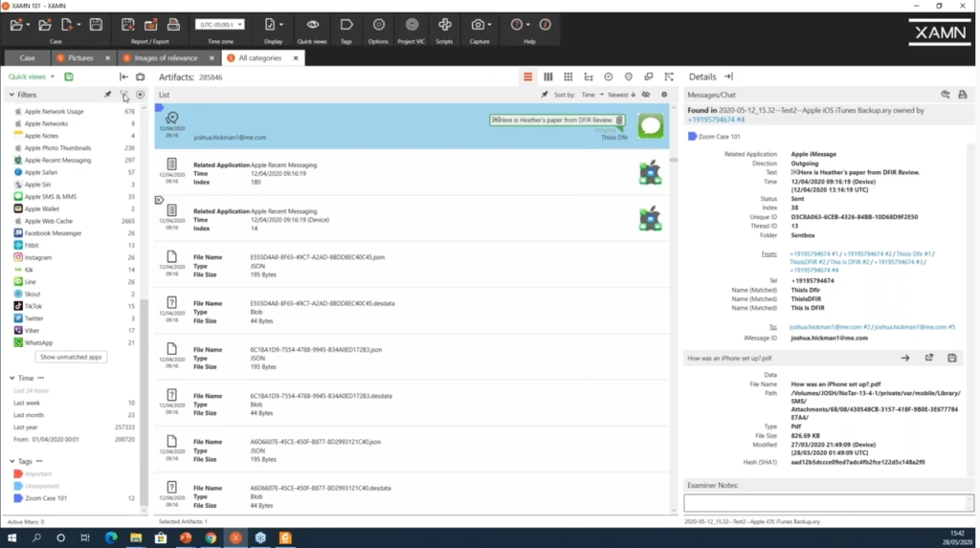Add a new filter with plus icon
Screen dimensions: 980x548
(x=140, y=95)
